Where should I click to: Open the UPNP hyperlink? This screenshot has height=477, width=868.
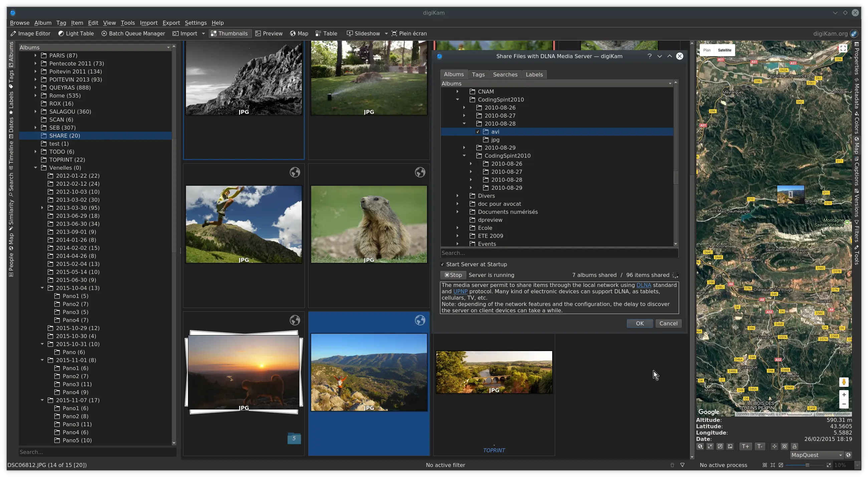point(460,292)
